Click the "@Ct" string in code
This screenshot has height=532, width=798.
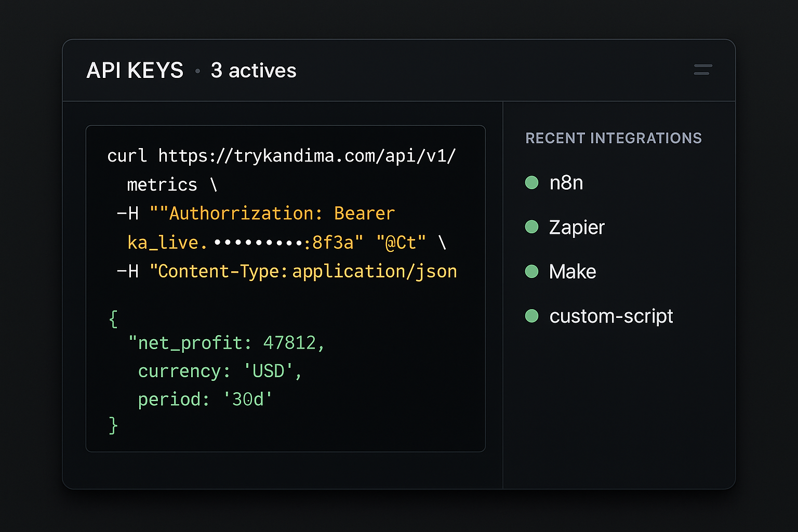pos(401,243)
